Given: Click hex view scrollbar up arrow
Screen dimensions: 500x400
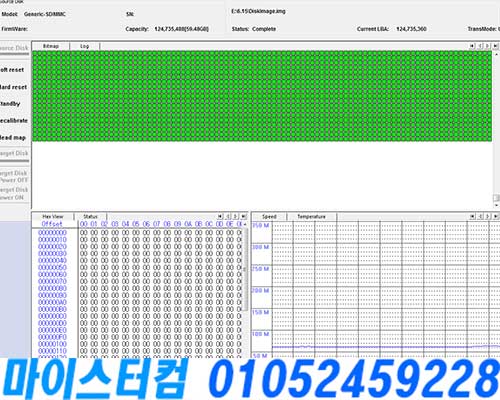Looking at the screenshot, I should pyautogui.click(x=245, y=224).
